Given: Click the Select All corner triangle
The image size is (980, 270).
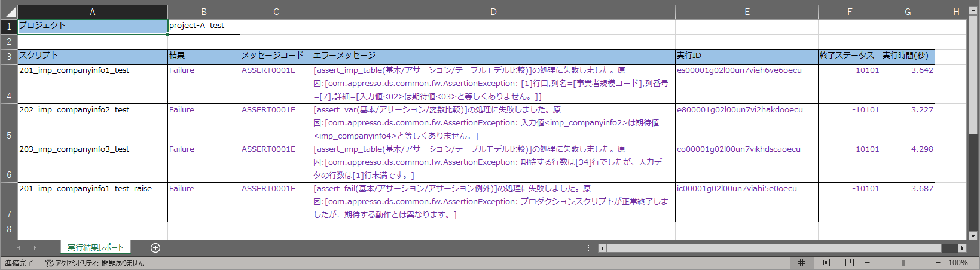Looking at the screenshot, I should click(x=10, y=12).
